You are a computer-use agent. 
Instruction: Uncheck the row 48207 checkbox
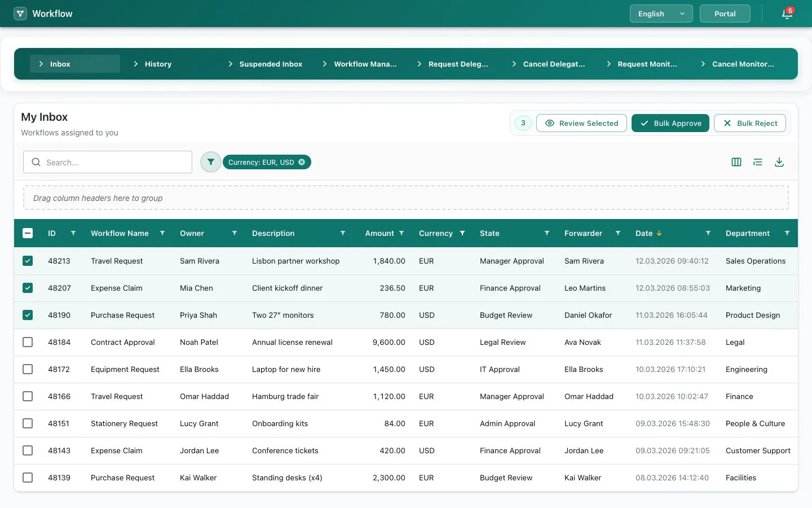click(28, 288)
